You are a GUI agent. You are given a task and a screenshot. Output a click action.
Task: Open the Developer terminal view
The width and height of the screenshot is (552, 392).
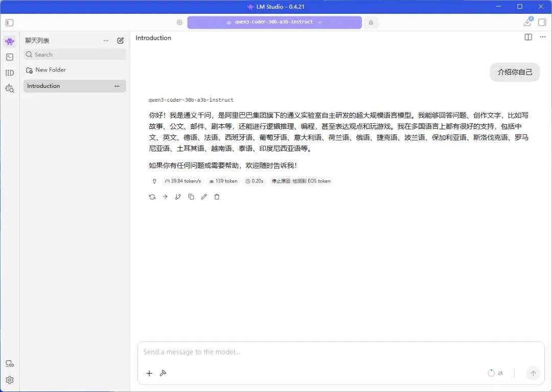[x=10, y=57]
